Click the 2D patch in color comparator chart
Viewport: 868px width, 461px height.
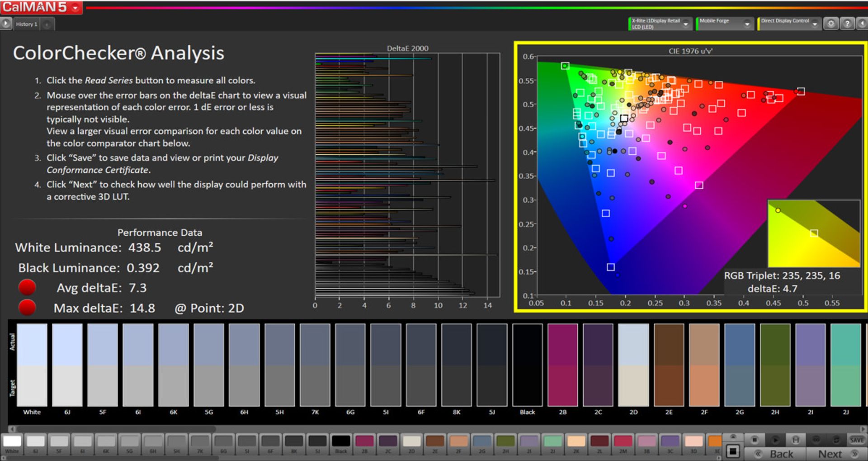point(633,365)
